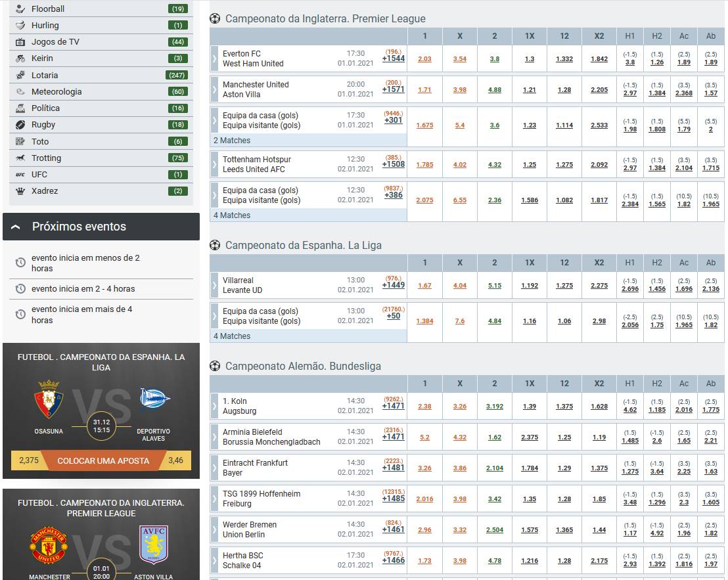Bet on Villarreal home win 1.67

pyautogui.click(x=425, y=285)
